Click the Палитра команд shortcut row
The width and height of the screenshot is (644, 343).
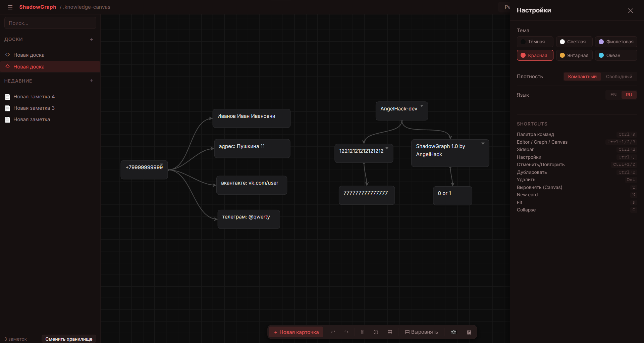[576, 134]
